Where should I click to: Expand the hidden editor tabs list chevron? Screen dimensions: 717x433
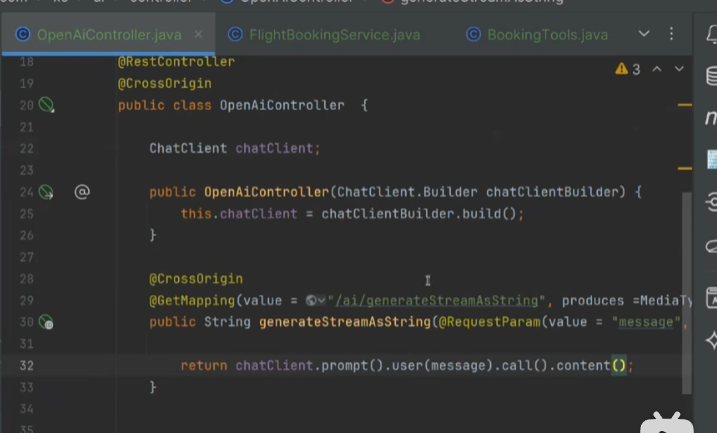(644, 33)
